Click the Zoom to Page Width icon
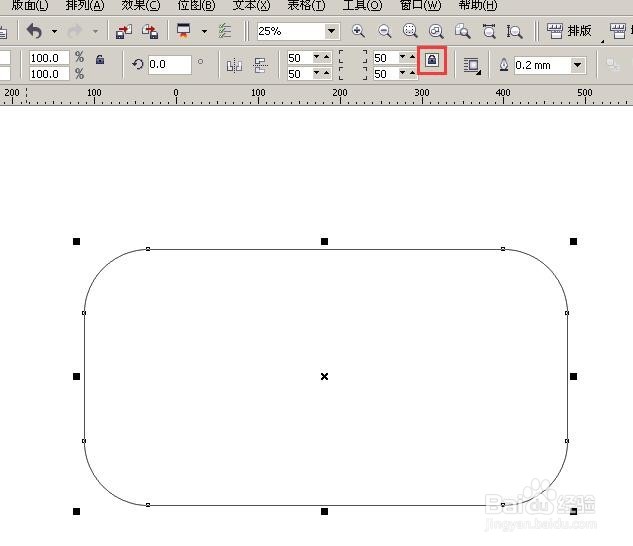The image size is (633, 546). point(489,31)
